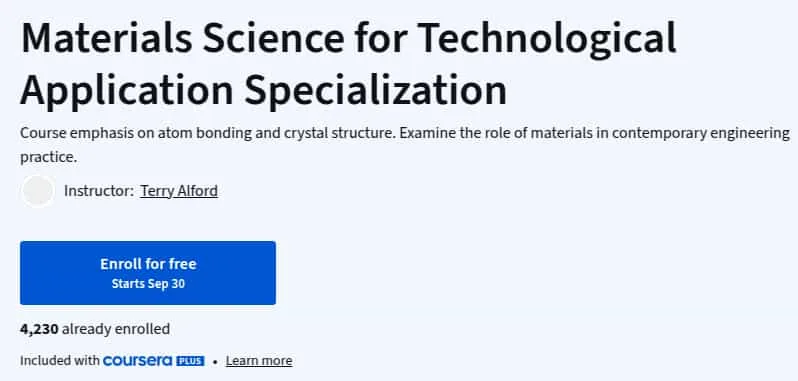
Task: Click the course emphasis description sentence
Action: 208,133
